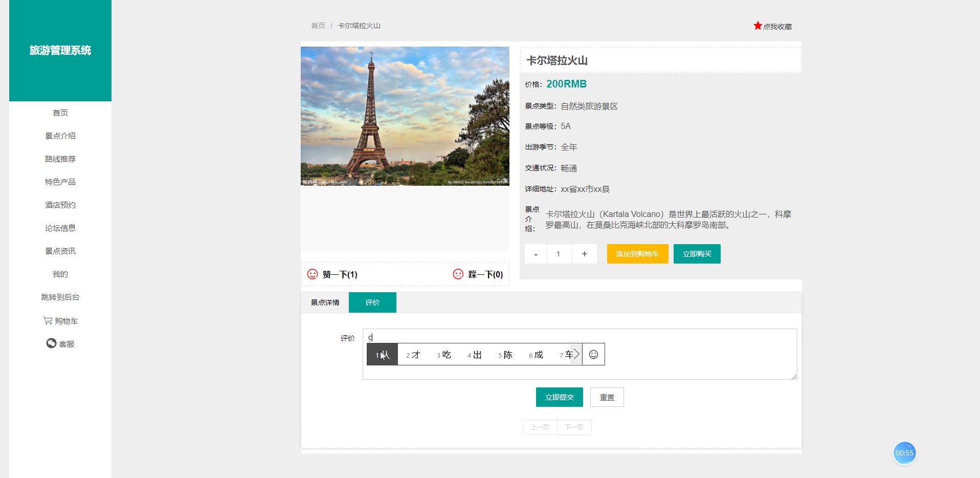980x478 pixels.
Task: Choose IME candidate 3 吃
Action: [443, 355]
